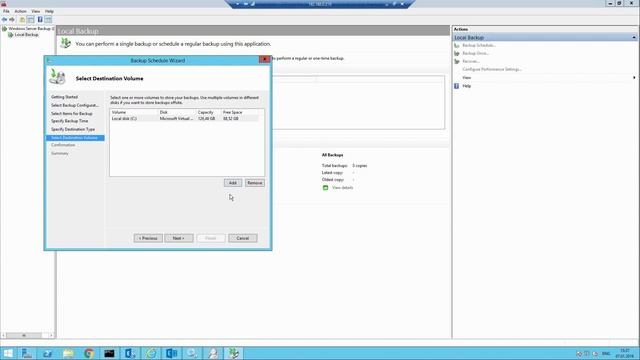
Task: Go to the Select Backup Configuration wizard step
Action: pyautogui.click(x=75, y=105)
